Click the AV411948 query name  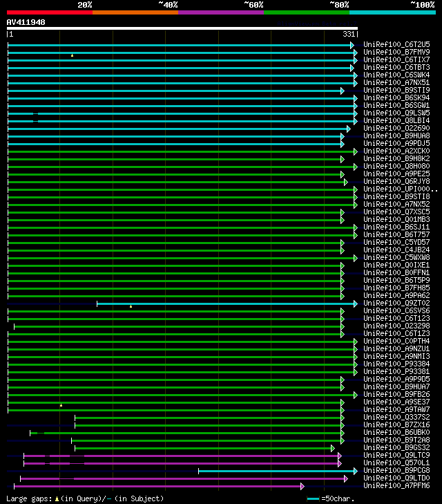point(26,22)
